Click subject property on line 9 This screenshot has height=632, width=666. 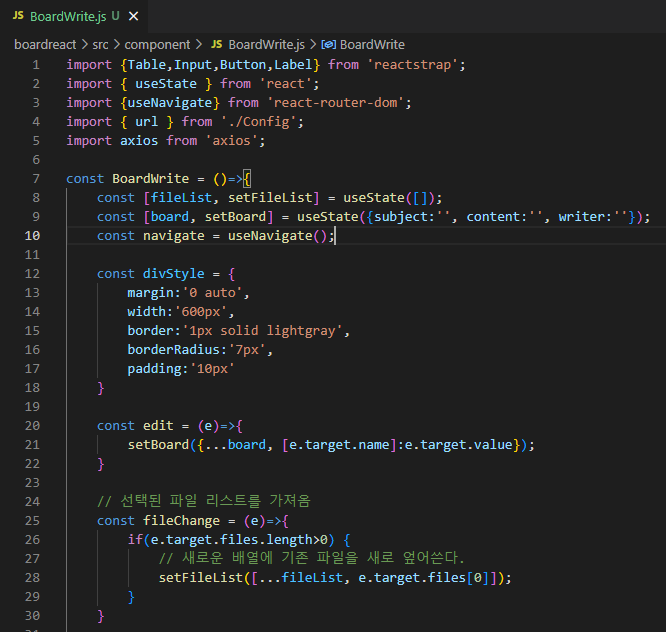pyautogui.click(x=401, y=217)
